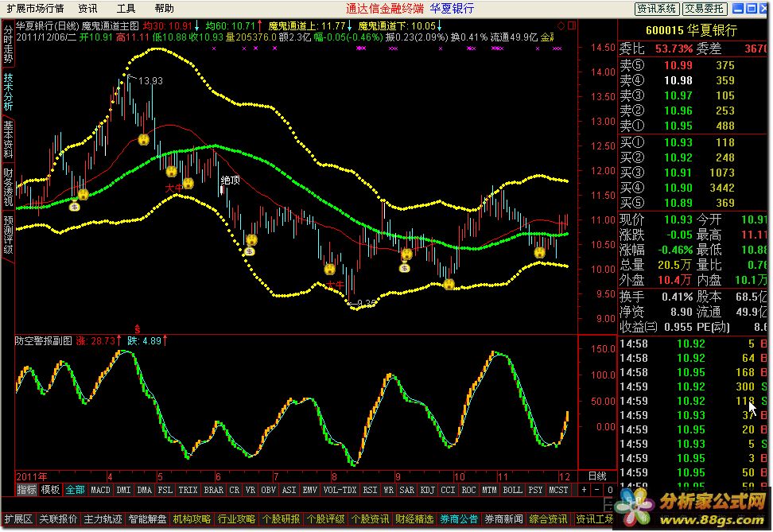Image resolution: width=773 pixels, height=532 pixels.
Task: Open the 主力轨迹 bottom tab
Action: pyautogui.click(x=103, y=519)
